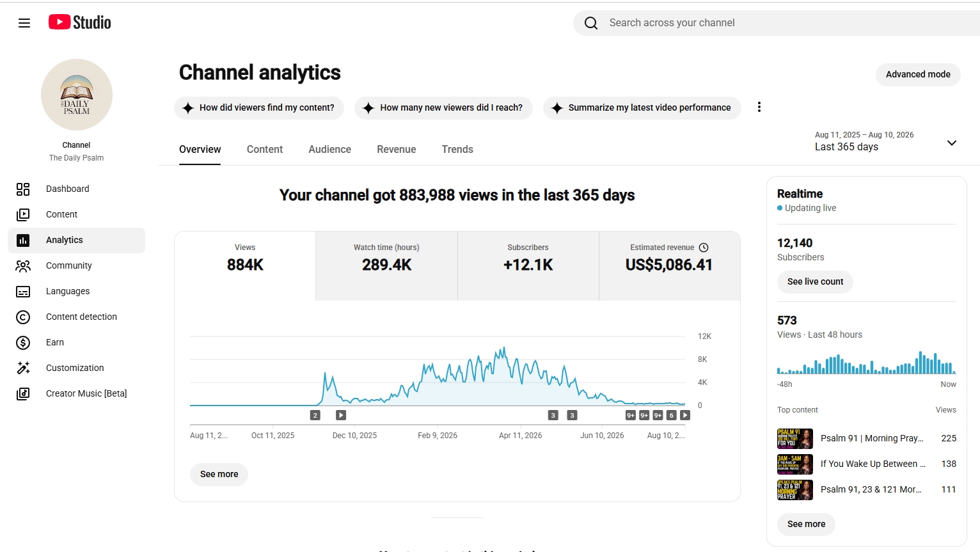This screenshot has height=552, width=980.
Task: Open the Psalm 91 Morning Prayer thumbnail
Action: 795,438
